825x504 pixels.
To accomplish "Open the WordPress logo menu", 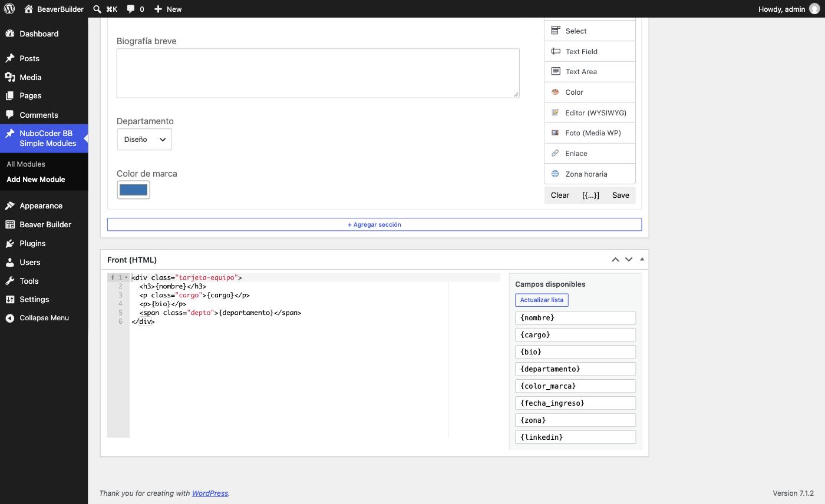I will click(x=9, y=9).
